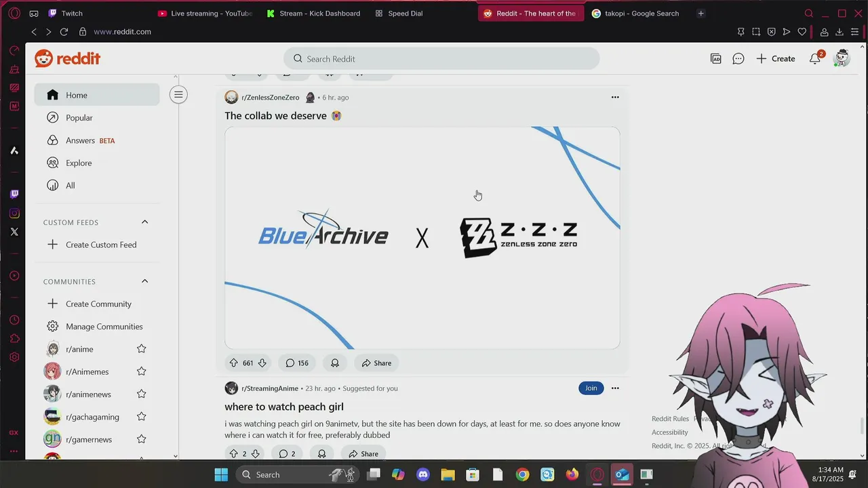This screenshot has width=868, height=488.
Task: Collapse the Custom Feeds section
Action: coord(144,222)
